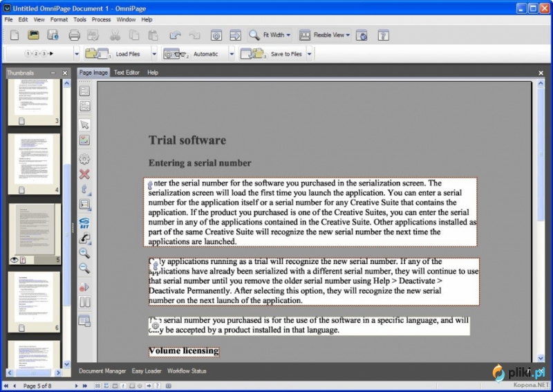The width and height of the screenshot is (553, 392).
Task: Go to the previous page via status bar arrow
Action: pos(15,386)
